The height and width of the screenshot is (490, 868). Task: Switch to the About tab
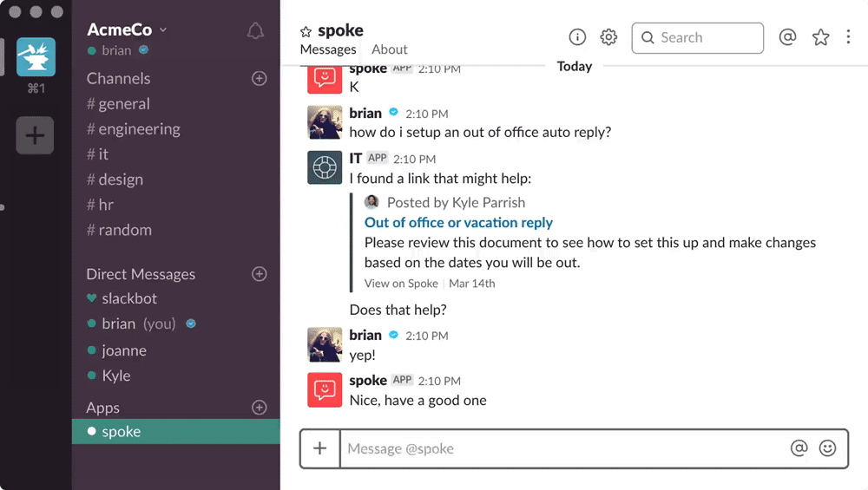click(390, 49)
